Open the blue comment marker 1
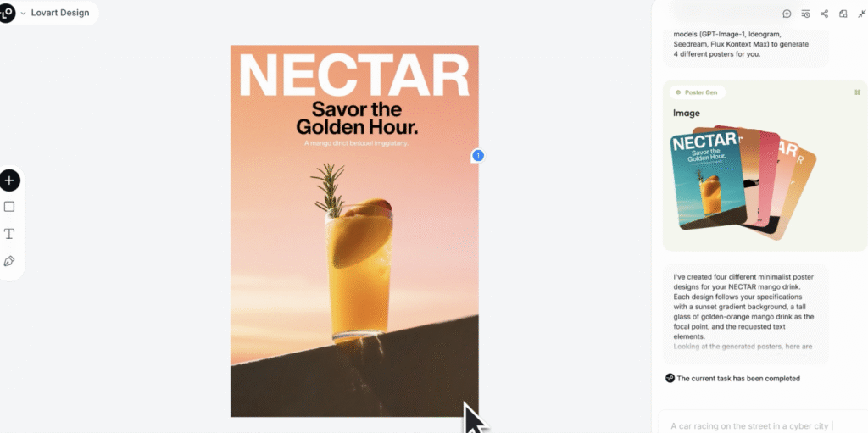Image resolution: width=868 pixels, height=433 pixels. 478,156
